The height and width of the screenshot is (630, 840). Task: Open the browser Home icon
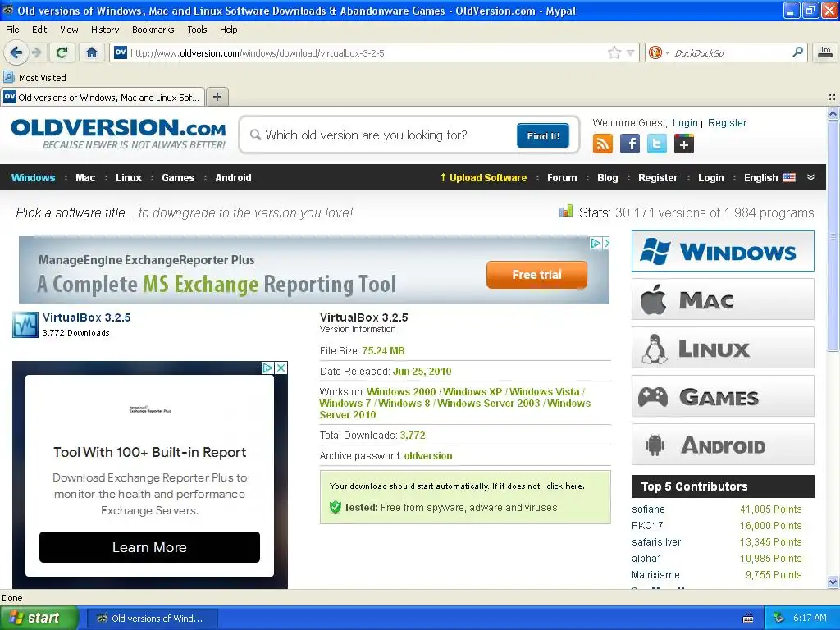click(x=92, y=52)
